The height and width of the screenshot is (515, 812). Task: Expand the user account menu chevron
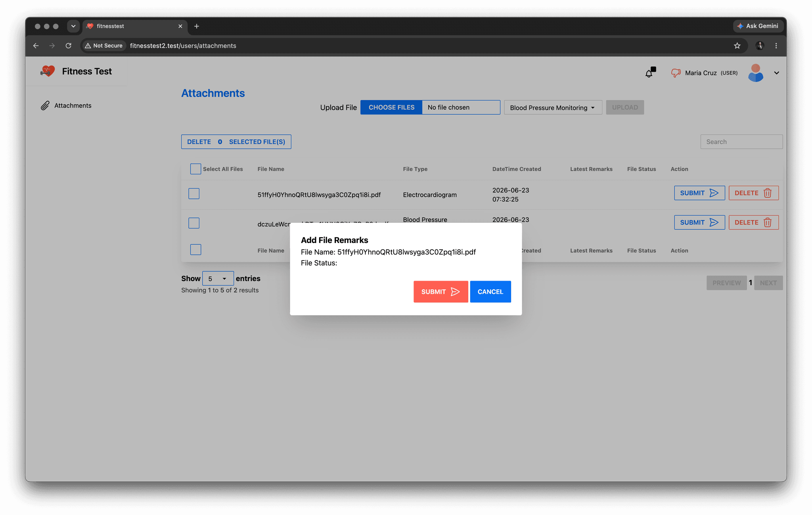tap(777, 73)
